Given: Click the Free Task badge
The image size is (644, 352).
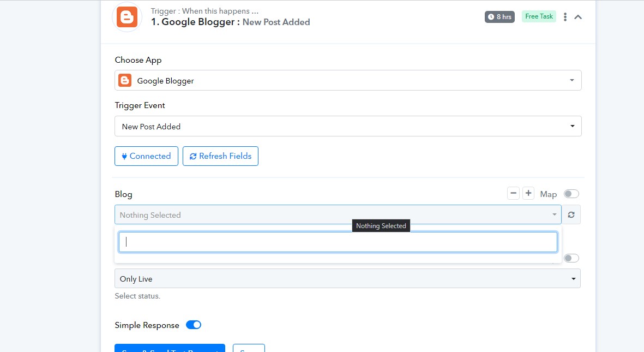Looking at the screenshot, I should [539, 16].
